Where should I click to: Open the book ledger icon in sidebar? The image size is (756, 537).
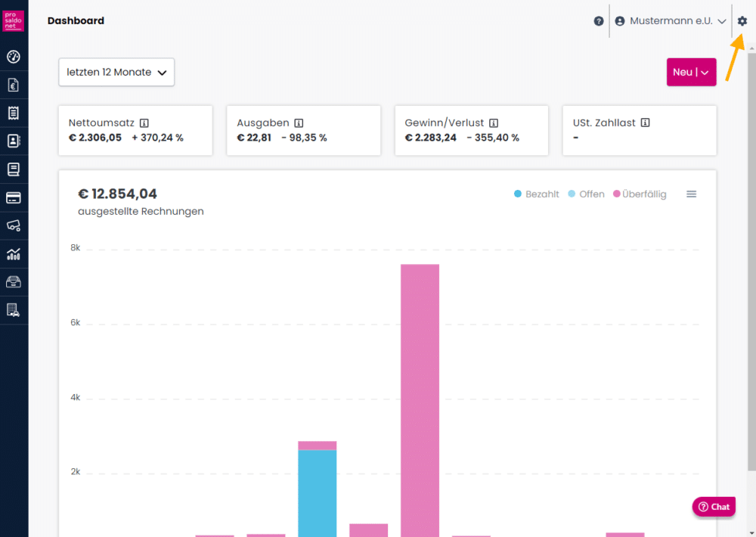coord(14,169)
